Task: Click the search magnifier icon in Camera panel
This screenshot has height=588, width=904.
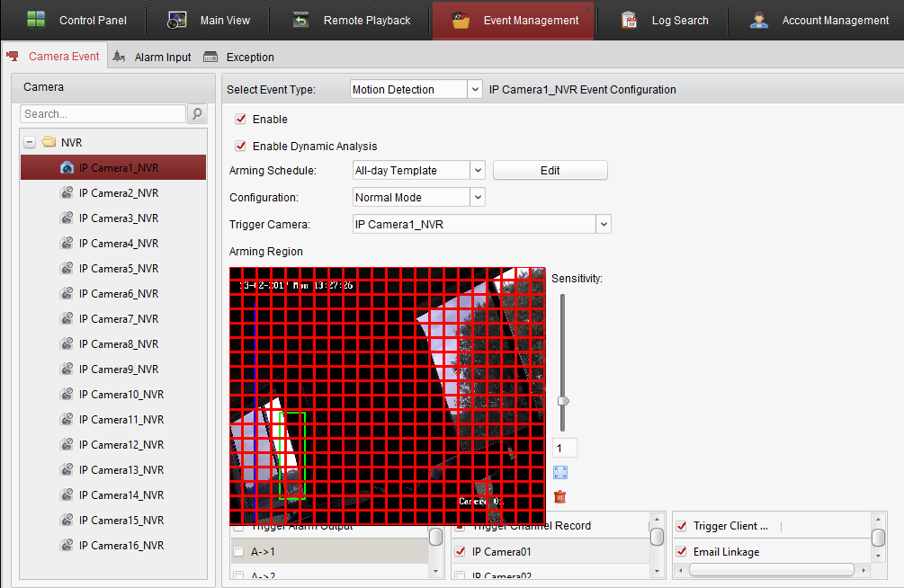Action: click(198, 114)
